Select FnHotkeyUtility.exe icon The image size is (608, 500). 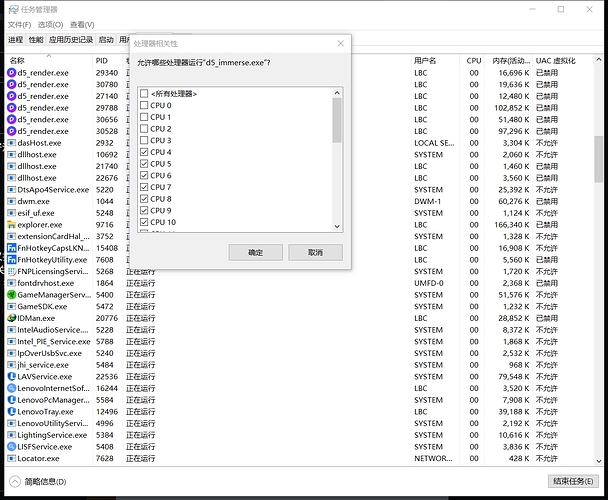pyautogui.click(x=12, y=260)
